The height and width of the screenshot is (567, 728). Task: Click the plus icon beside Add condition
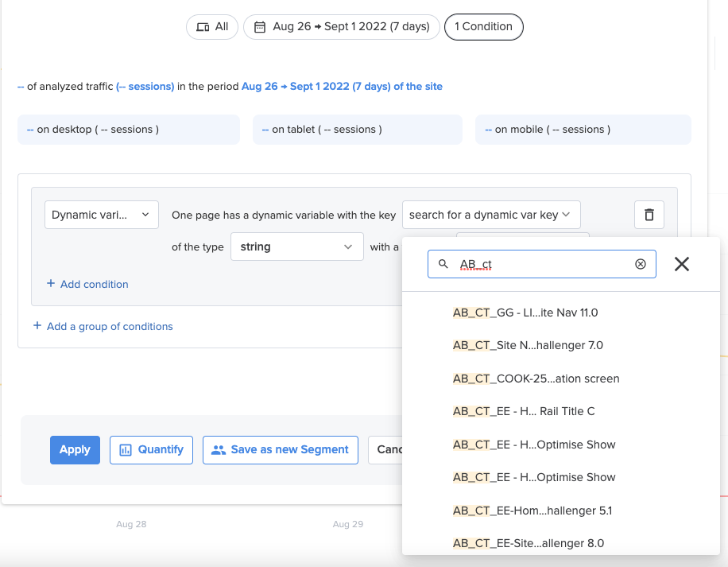pyautogui.click(x=51, y=283)
